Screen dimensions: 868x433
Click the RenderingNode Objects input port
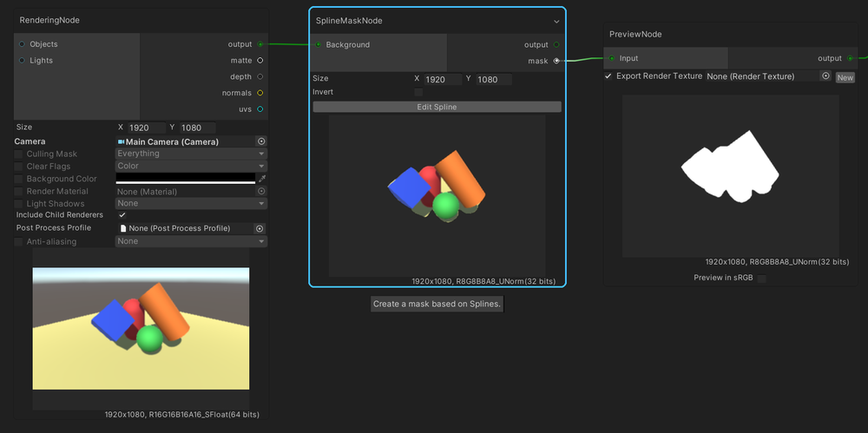22,44
